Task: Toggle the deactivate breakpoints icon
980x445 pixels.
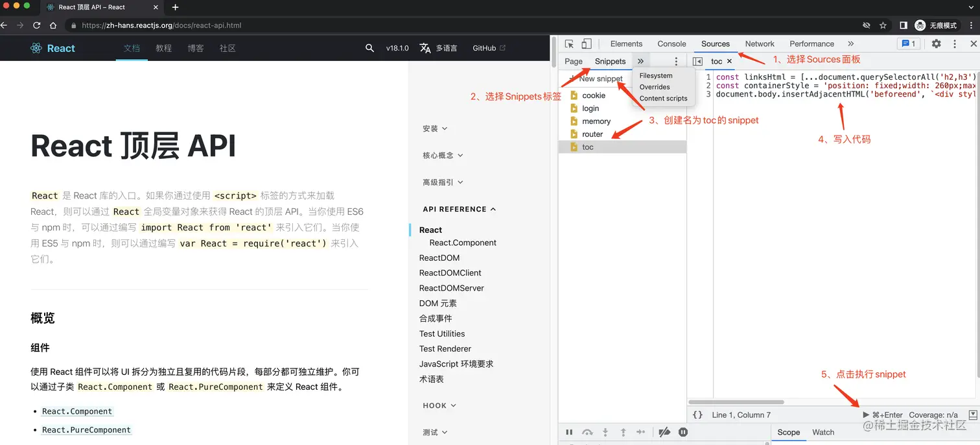Action: 664,432
